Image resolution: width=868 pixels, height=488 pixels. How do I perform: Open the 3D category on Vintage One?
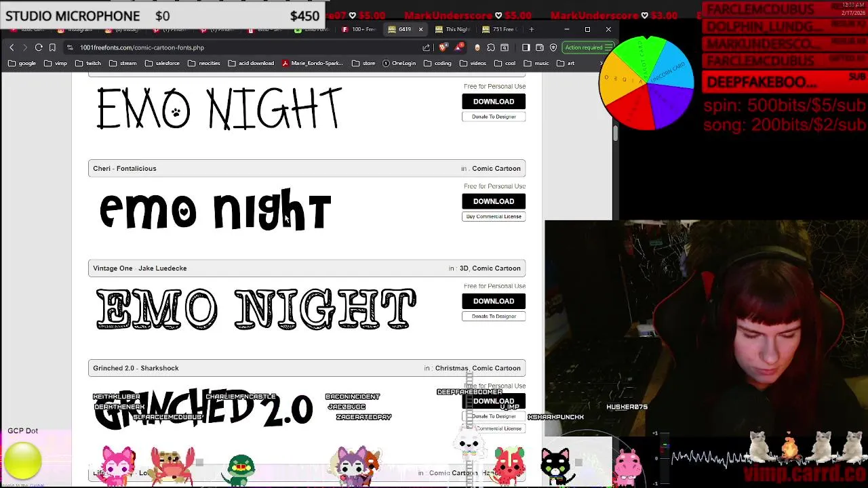coord(464,268)
